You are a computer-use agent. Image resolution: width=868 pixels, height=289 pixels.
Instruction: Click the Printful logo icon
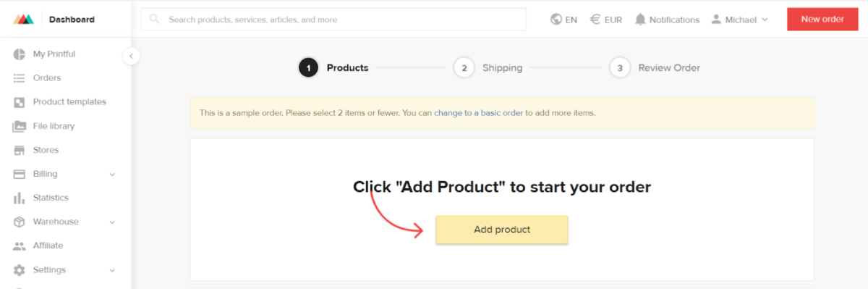click(23, 20)
